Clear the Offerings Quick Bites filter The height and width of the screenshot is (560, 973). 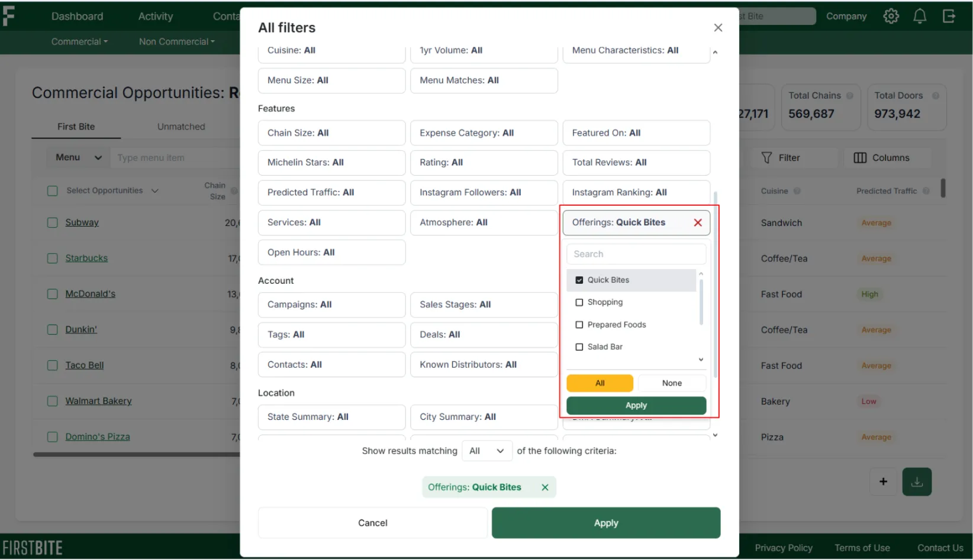click(x=698, y=223)
